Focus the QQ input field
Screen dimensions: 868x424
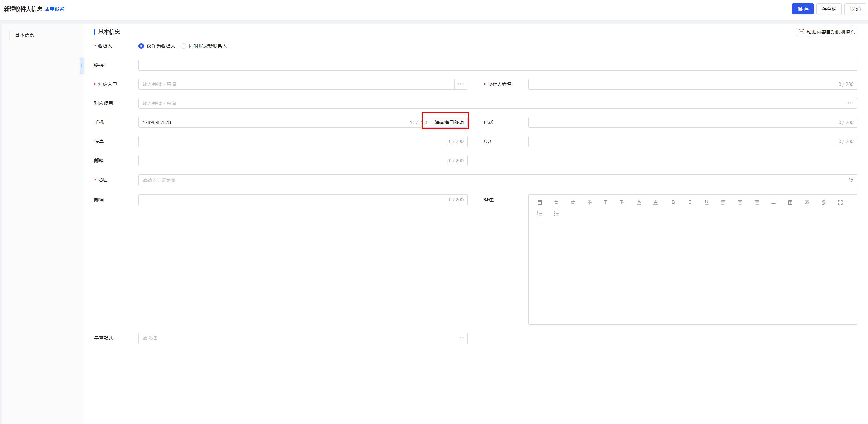pyautogui.click(x=693, y=141)
